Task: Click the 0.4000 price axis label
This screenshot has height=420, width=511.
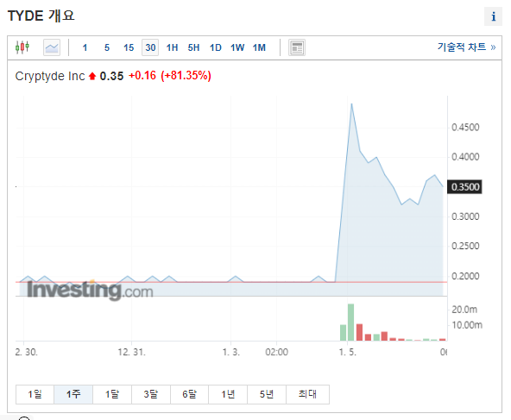Action: (x=465, y=157)
